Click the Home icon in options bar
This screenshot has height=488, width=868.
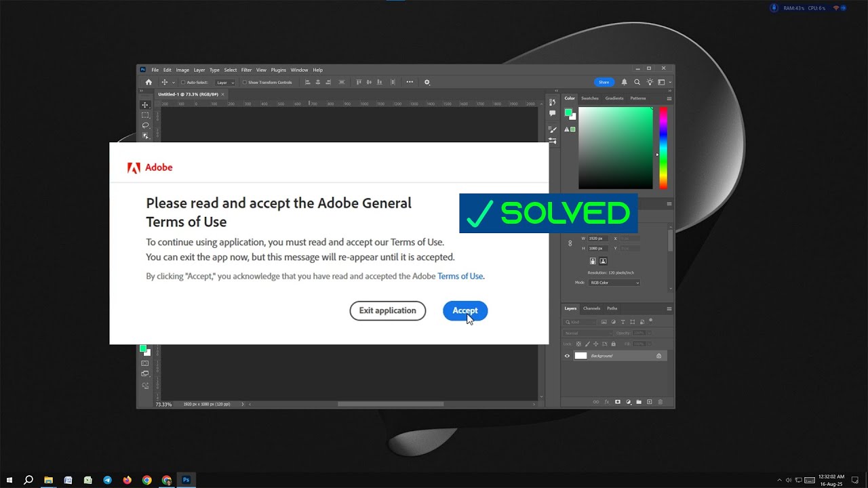[149, 82]
